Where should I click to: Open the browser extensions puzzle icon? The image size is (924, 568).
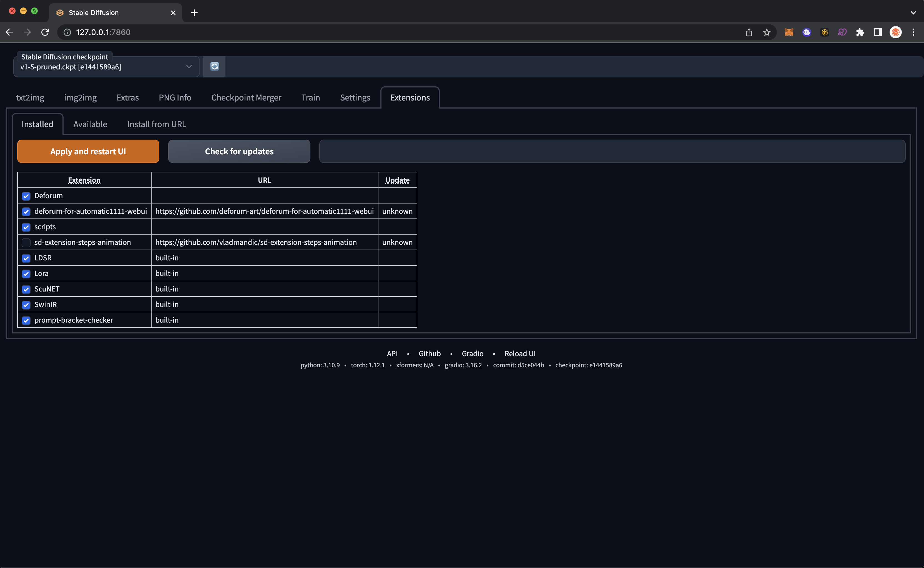pos(860,32)
